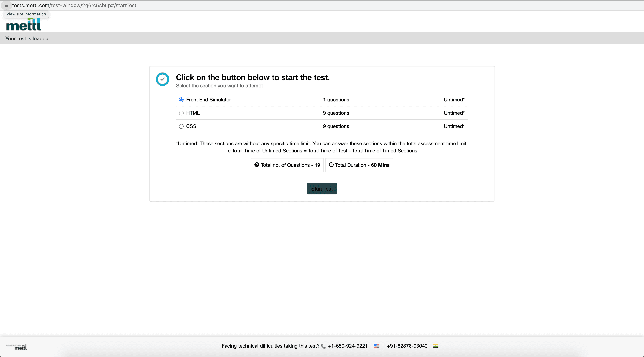644x357 pixels.
Task: Click the Powered by Mettl footer logo
Action: [17, 347]
